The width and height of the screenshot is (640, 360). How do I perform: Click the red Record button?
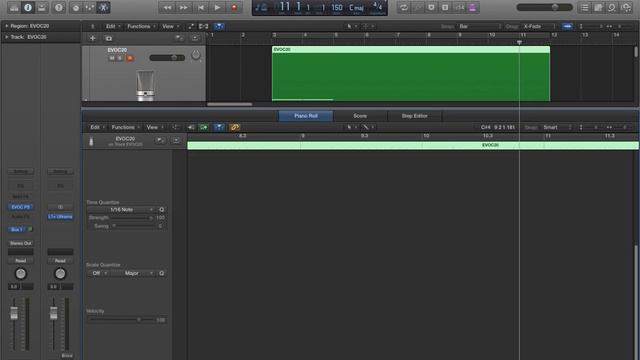234,7
